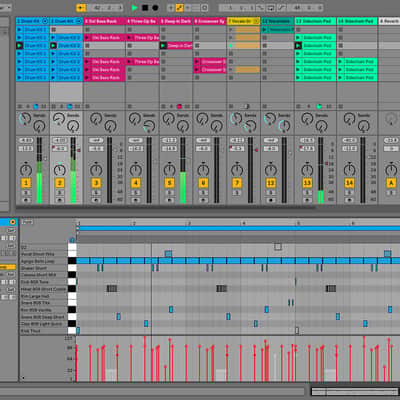Screen dimensions: 400x400
Task: Mute track 5 via its activator
Action: tap(169, 183)
